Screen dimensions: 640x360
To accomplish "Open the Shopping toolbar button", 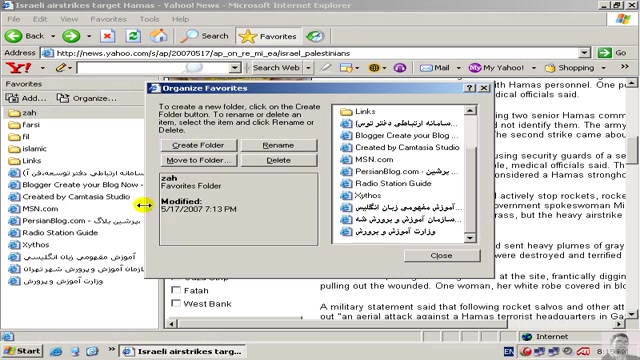I will point(570,67).
